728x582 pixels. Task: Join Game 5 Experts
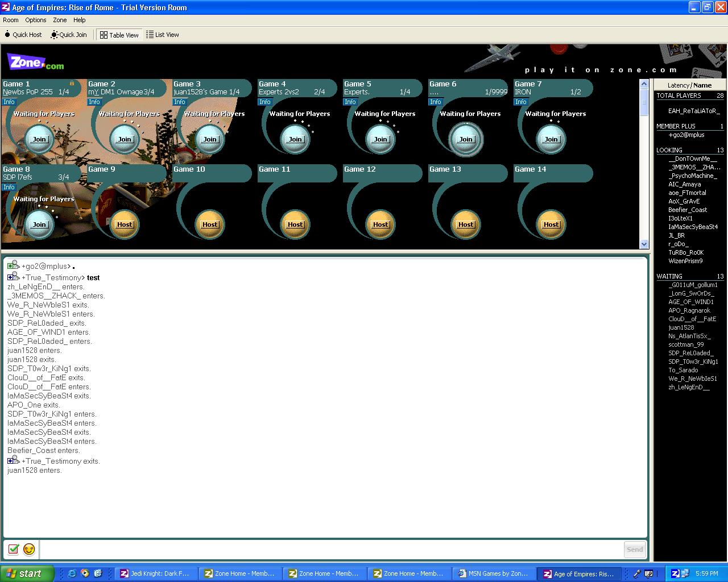pyautogui.click(x=380, y=139)
